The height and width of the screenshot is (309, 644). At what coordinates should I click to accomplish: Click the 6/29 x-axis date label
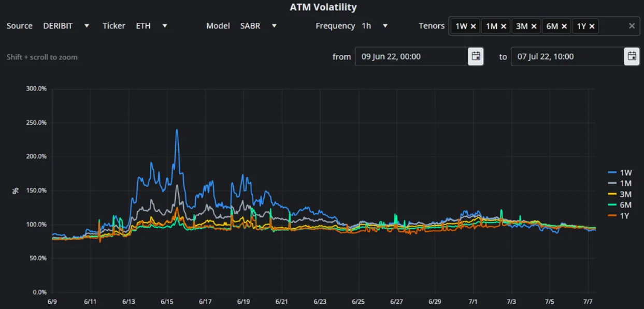pos(435,301)
